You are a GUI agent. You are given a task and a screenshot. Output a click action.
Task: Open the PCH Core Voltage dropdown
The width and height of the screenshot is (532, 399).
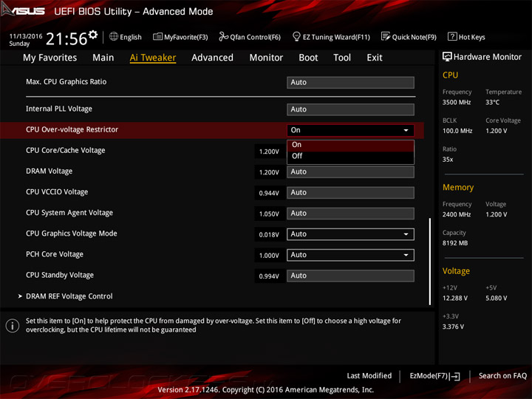(350, 255)
